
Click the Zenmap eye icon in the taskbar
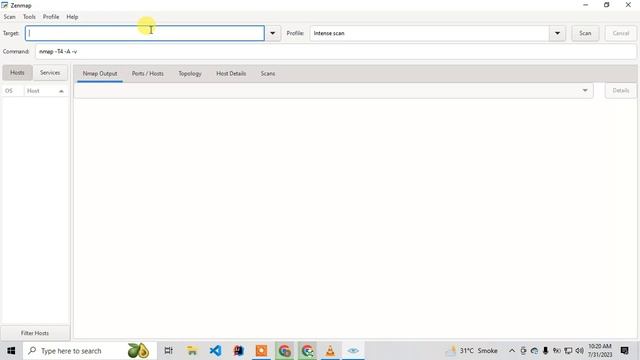353,351
